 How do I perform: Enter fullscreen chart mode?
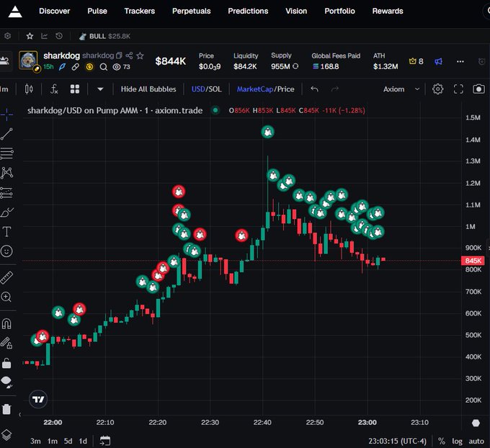point(458,89)
